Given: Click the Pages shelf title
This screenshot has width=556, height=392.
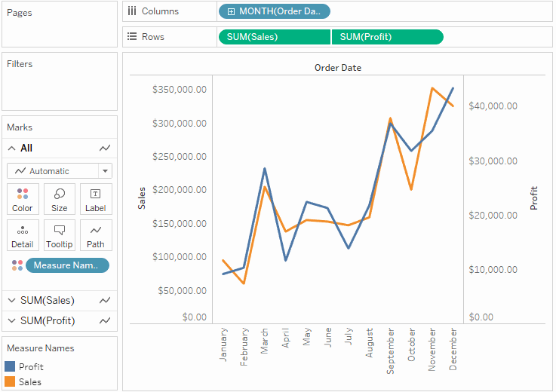Looking at the screenshot, I should [x=20, y=13].
